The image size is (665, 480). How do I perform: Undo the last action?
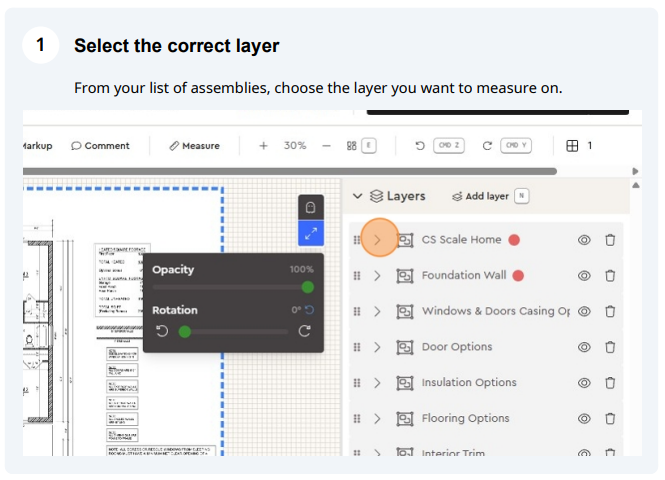pyautogui.click(x=420, y=146)
